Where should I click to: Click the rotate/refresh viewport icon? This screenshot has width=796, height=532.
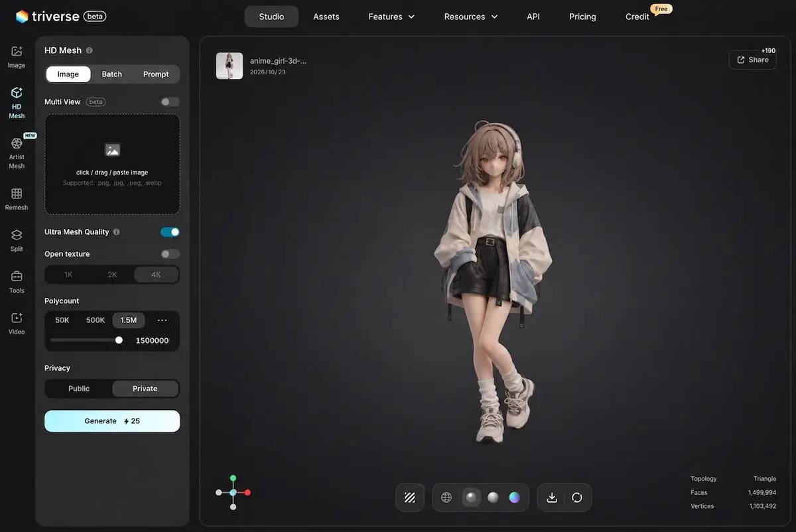point(577,498)
